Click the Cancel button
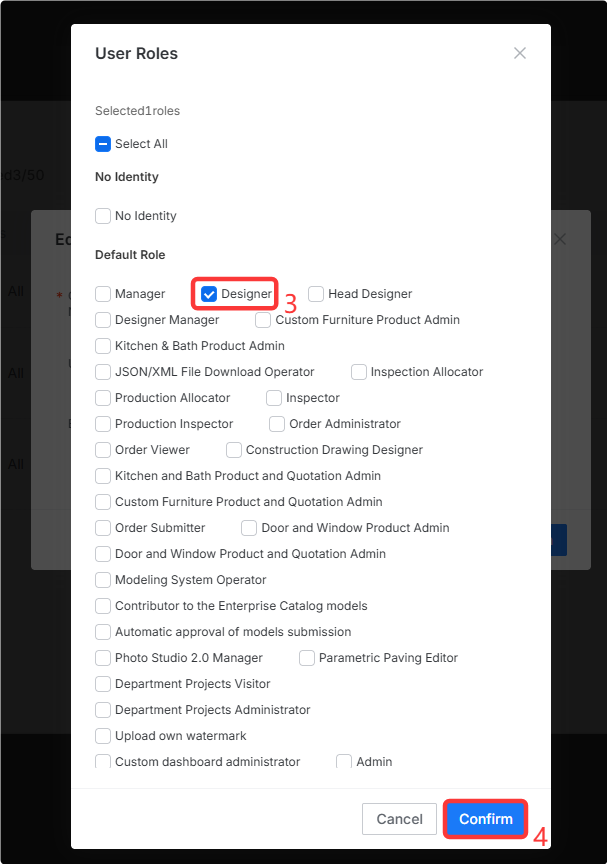Image resolution: width=607 pixels, height=864 pixels. (399, 819)
